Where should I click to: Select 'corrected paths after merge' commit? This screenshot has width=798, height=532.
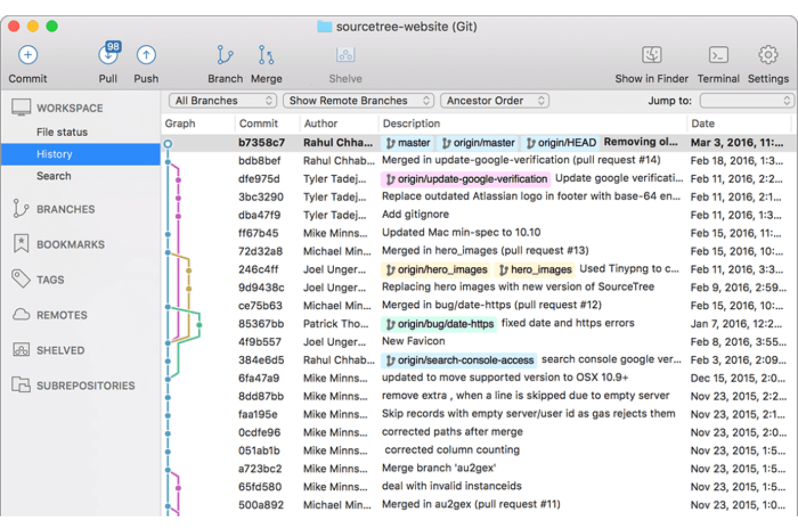click(479, 432)
